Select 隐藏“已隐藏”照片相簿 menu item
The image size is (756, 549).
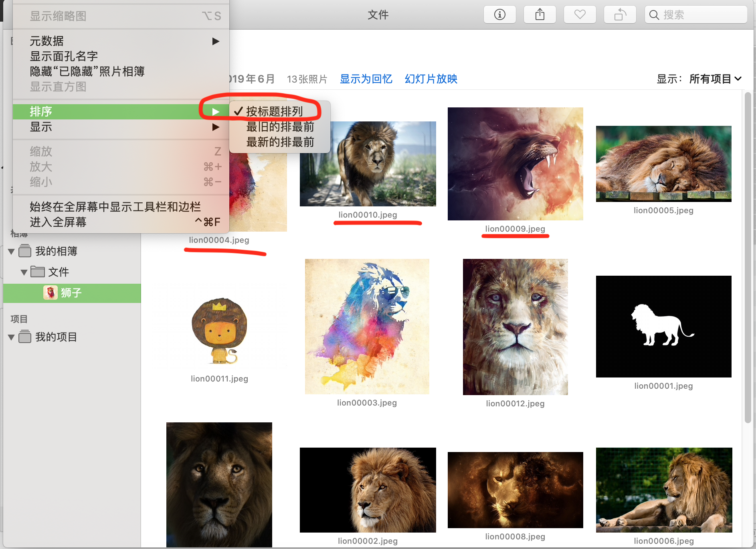coord(121,71)
